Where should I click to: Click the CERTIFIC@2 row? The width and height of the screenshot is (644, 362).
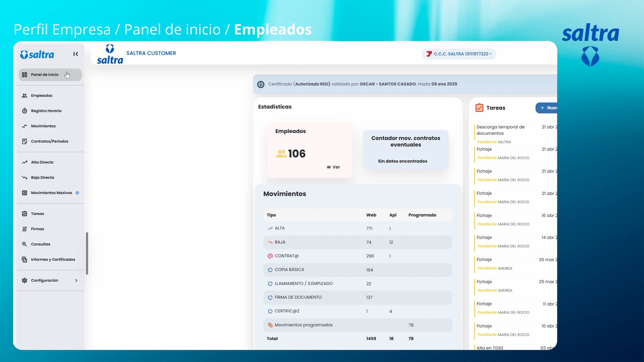coord(358,311)
